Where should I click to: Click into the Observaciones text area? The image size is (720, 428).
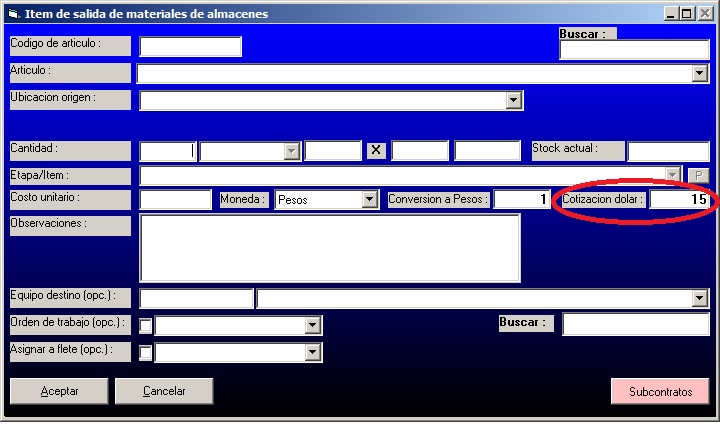(x=330, y=248)
